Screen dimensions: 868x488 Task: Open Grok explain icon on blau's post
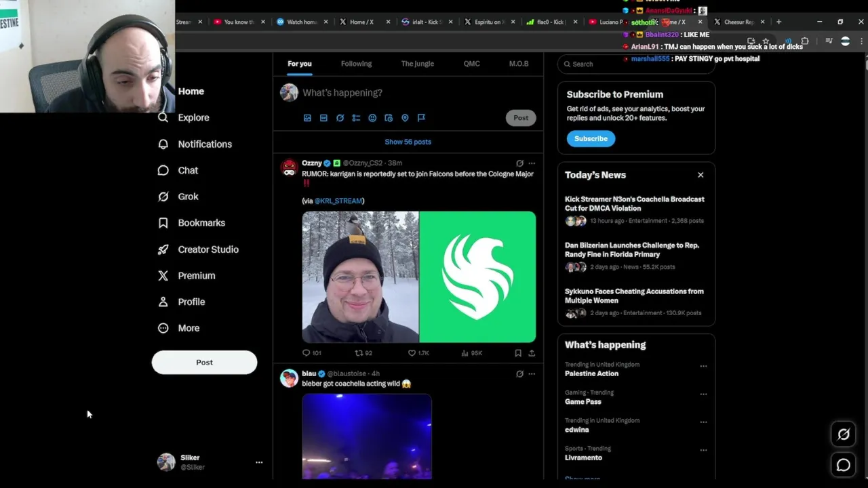[519, 374]
